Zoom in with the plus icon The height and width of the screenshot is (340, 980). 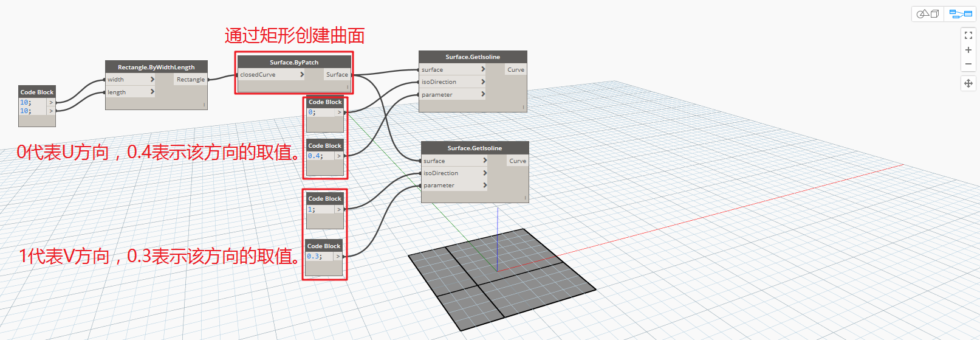968,50
